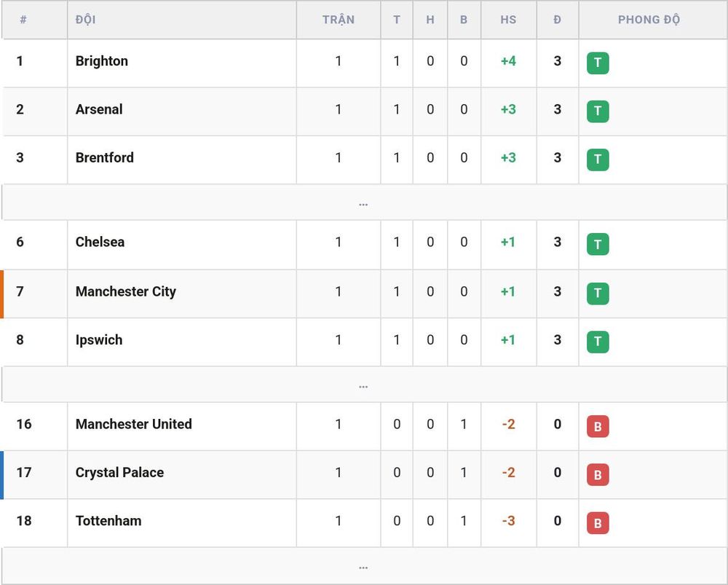Open the Brighton team link
The image size is (728, 585).
coord(102,61)
